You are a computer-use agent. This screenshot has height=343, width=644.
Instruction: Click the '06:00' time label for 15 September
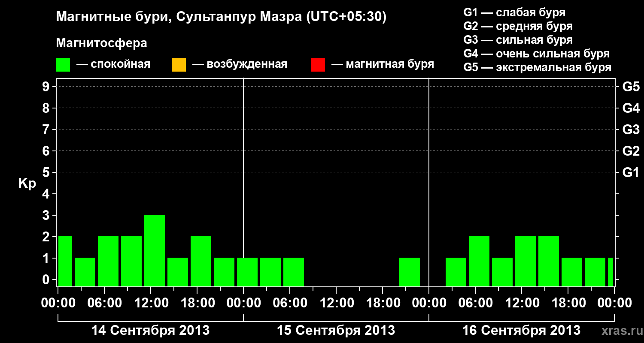click(x=290, y=303)
